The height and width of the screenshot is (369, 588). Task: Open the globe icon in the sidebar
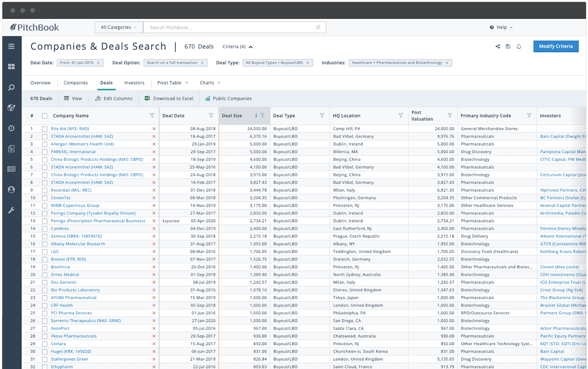pyautogui.click(x=11, y=108)
